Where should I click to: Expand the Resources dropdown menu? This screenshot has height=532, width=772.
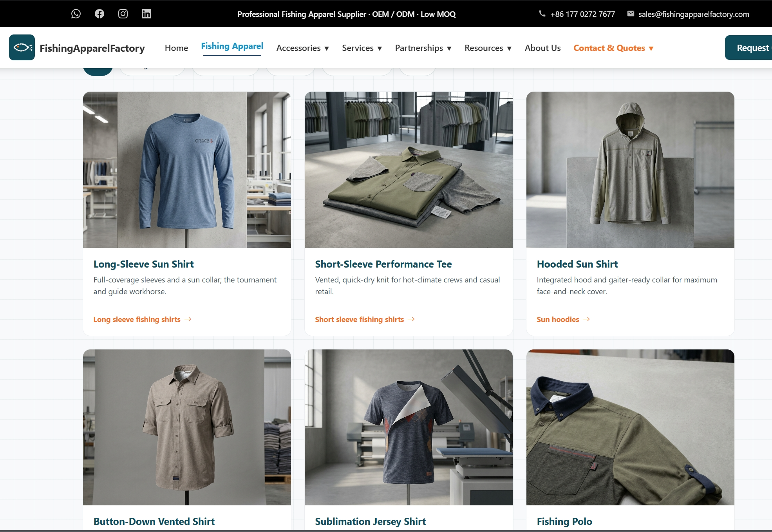pos(488,48)
